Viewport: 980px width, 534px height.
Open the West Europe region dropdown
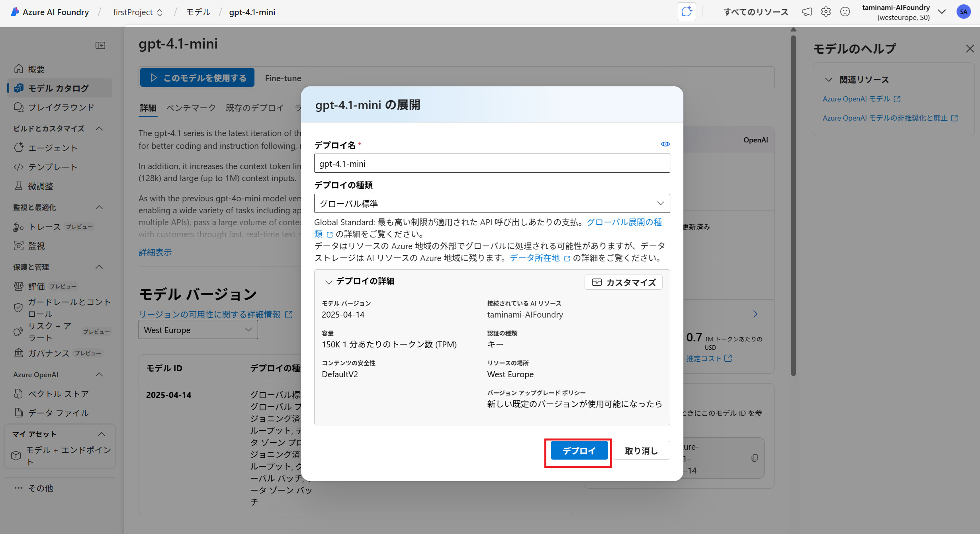[x=198, y=330]
